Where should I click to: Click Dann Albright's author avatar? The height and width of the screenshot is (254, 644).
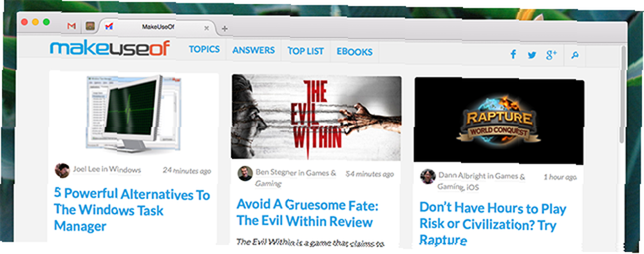pyautogui.click(x=428, y=177)
